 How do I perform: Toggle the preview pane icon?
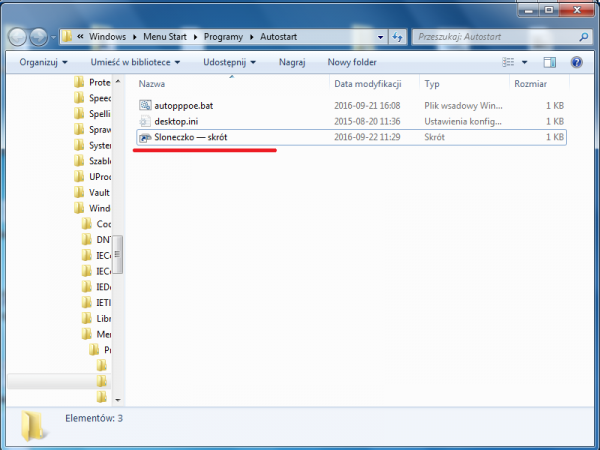tap(549, 62)
